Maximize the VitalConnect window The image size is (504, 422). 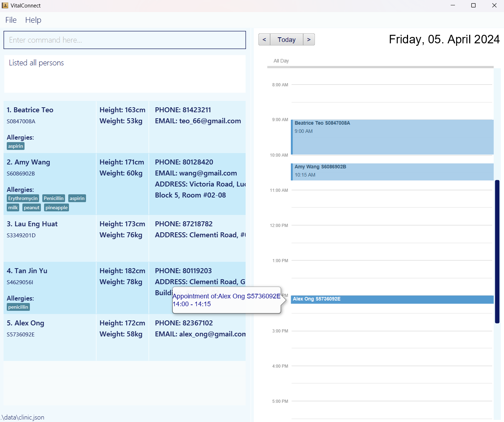pyautogui.click(x=473, y=5)
